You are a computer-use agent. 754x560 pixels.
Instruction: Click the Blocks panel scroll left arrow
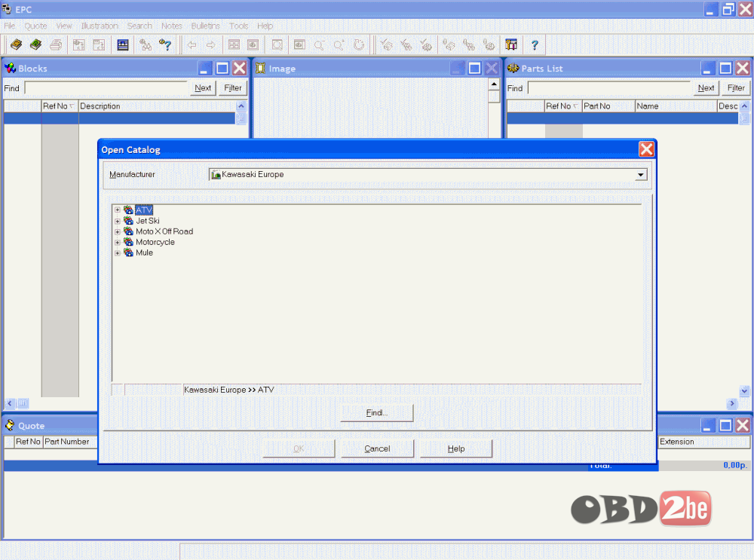point(9,403)
